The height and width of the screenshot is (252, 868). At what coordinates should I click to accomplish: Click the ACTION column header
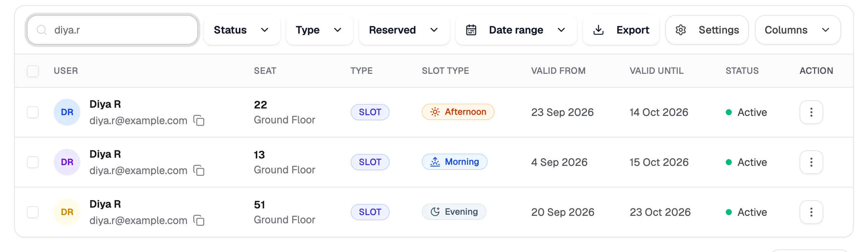tap(816, 71)
